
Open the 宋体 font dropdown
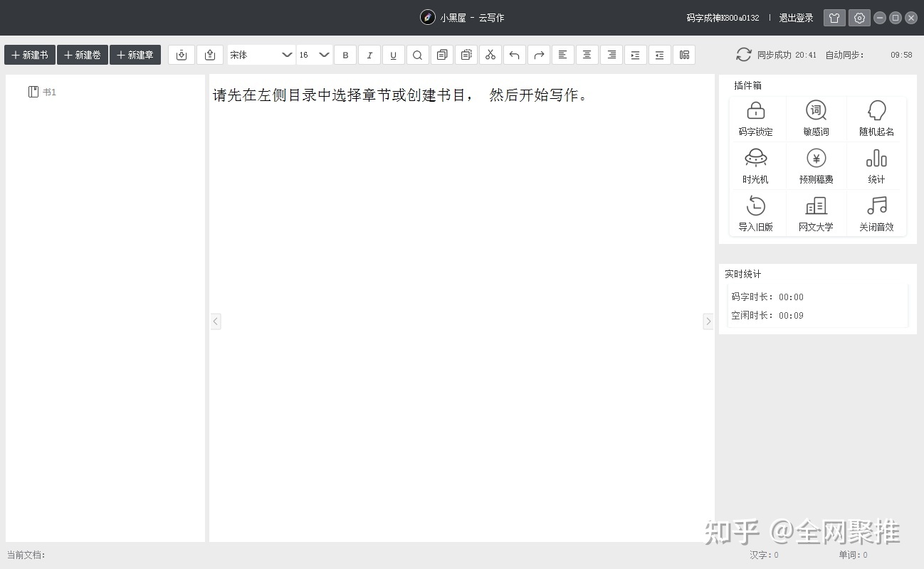click(x=261, y=55)
